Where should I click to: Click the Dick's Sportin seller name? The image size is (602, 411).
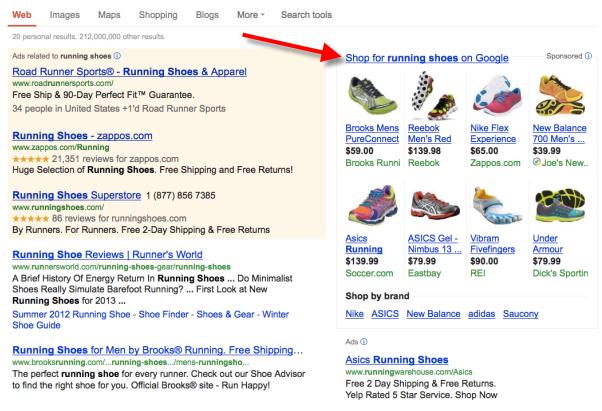tap(560, 273)
